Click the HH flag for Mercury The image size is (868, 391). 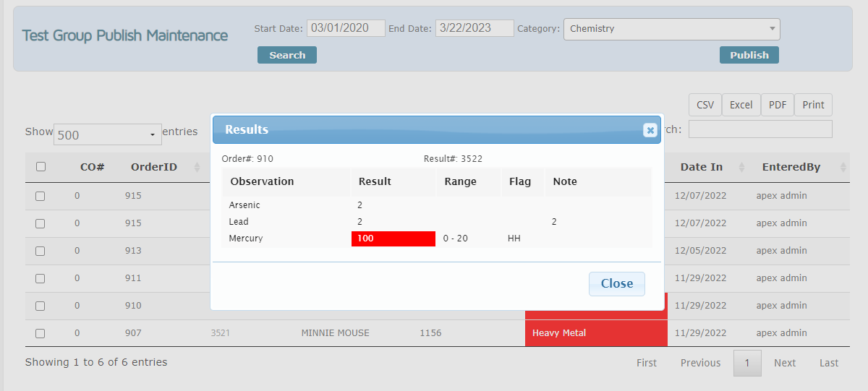(x=514, y=239)
